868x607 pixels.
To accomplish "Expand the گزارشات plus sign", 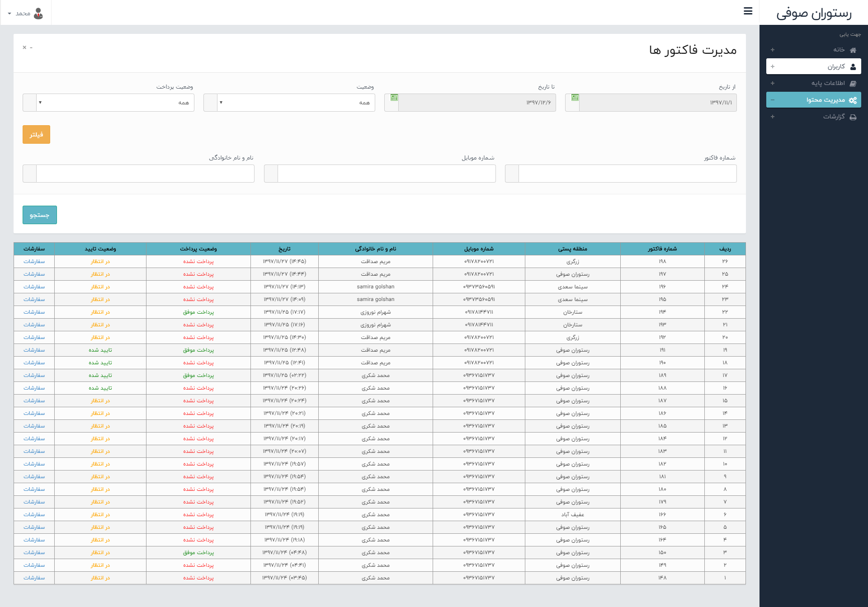I will point(773,117).
